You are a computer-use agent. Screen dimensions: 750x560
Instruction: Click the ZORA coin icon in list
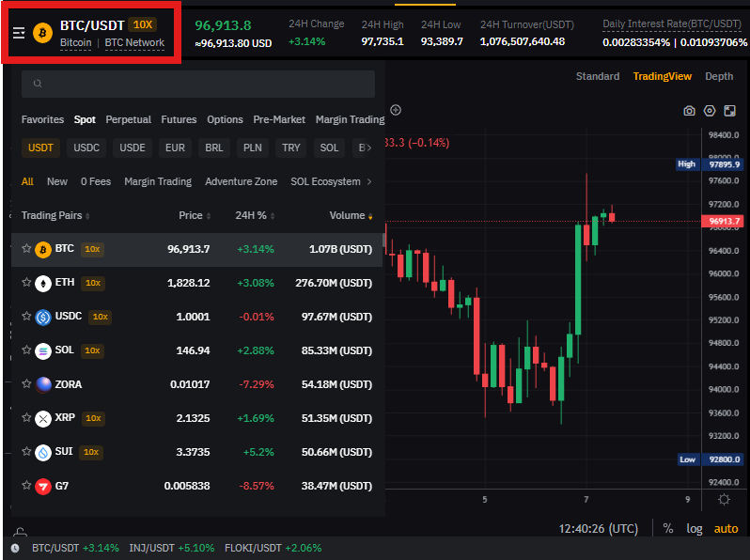pyautogui.click(x=43, y=384)
